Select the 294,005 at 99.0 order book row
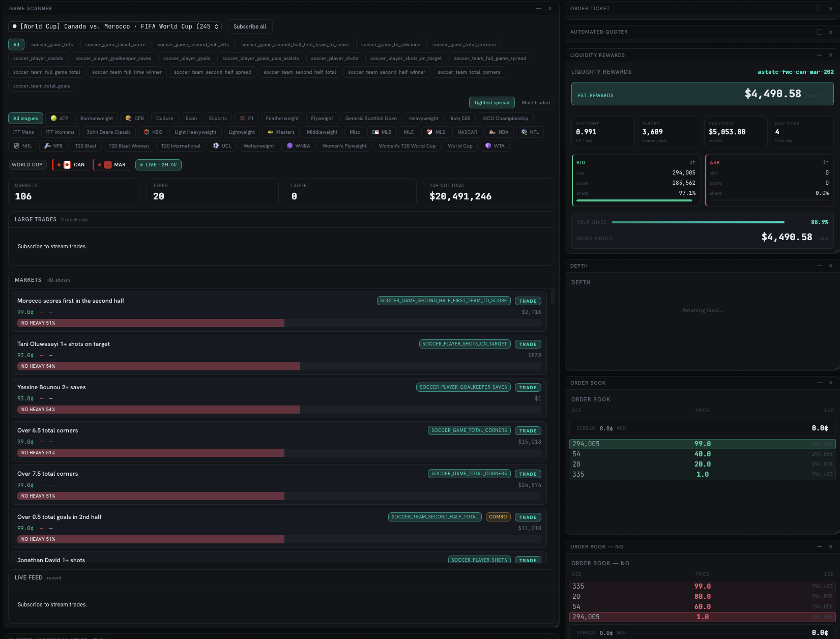 click(x=702, y=444)
